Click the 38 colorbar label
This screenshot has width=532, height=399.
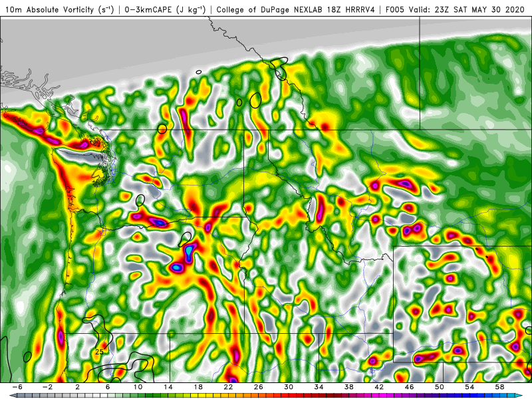(348, 387)
